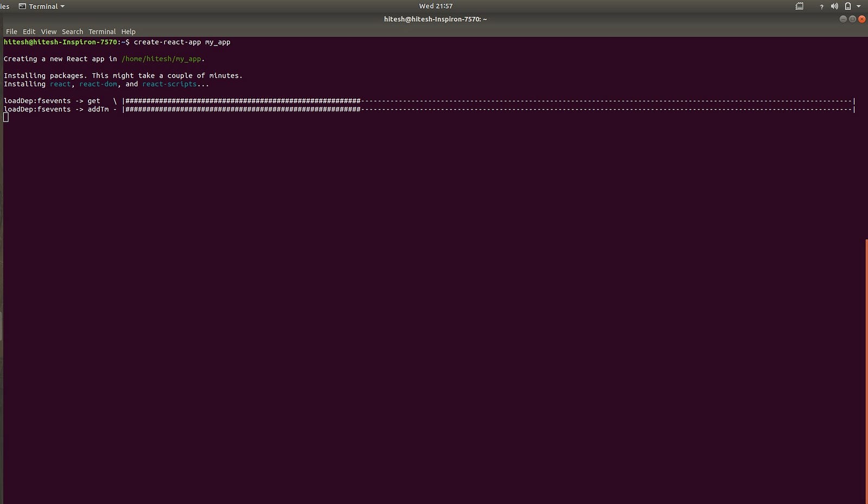
Task: Click the command text create-react-app my_app
Action: click(x=182, y=42)
